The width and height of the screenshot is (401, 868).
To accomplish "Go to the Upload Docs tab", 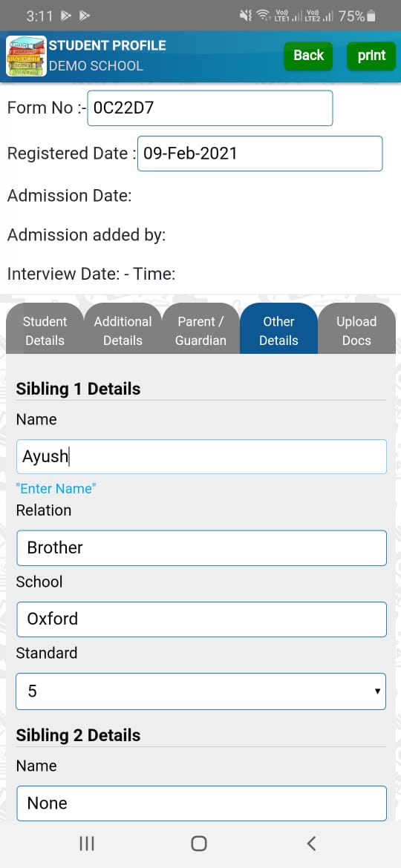I will click(356, 330).
